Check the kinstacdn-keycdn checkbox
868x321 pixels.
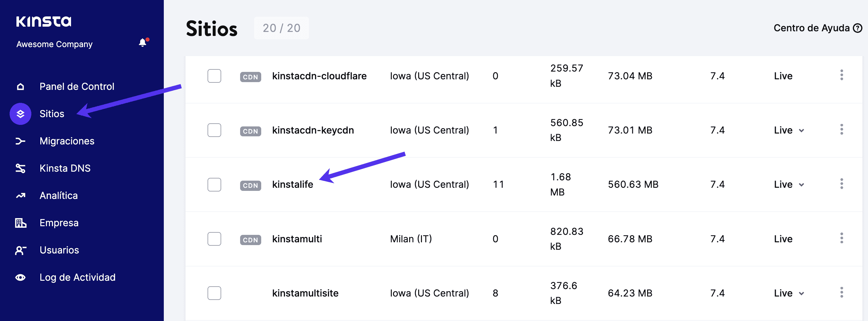point(214,130)
